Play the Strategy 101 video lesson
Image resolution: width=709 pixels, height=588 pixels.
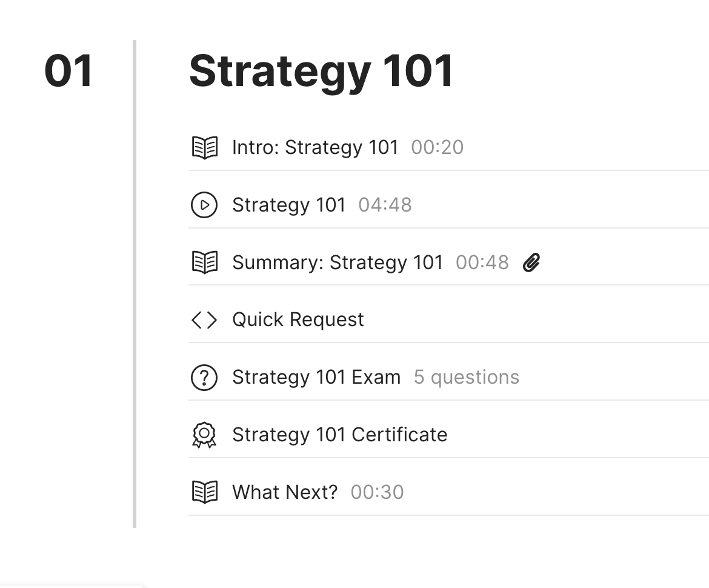pos(289,205)
